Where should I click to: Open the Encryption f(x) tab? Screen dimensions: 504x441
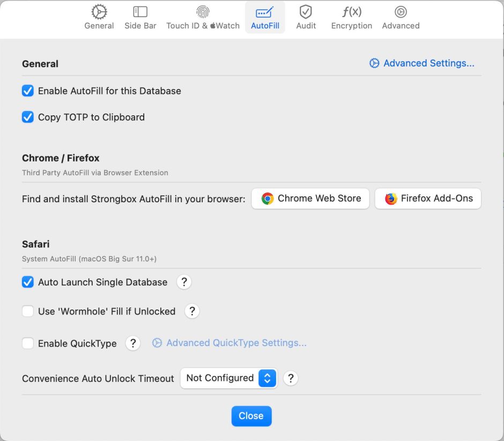pyautogui.click(x=351, y=17)
